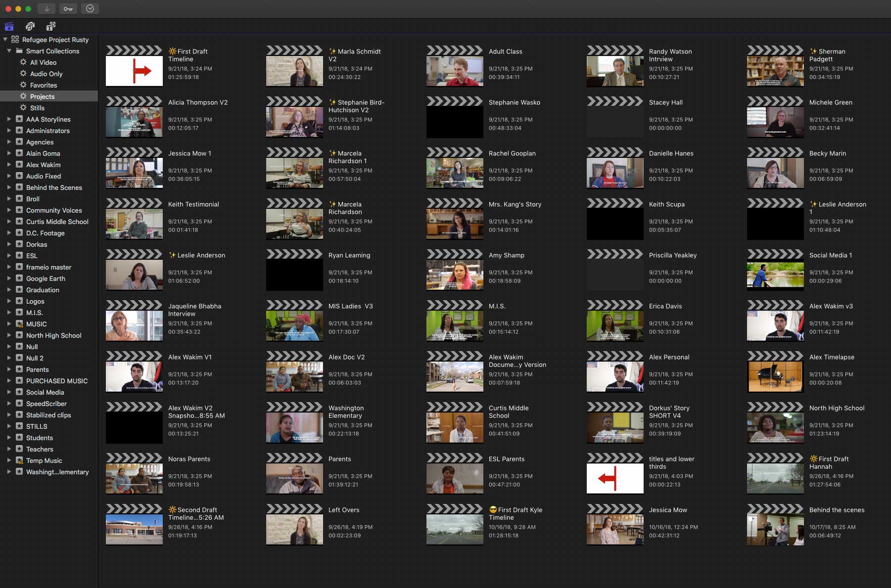The width and height of the screenshot is (891, 588).
Task: Select the Social Media 1 project thumbnail
Action: tap(775, 270)
